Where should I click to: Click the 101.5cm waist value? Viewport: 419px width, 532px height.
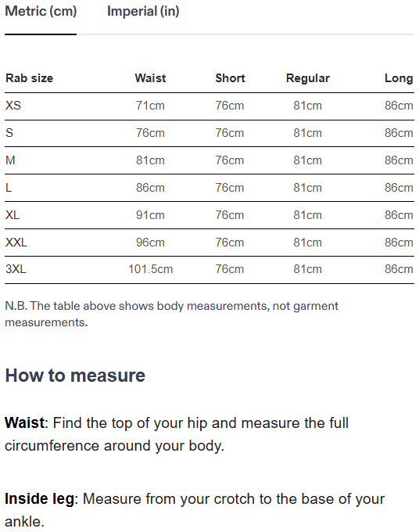150,269
